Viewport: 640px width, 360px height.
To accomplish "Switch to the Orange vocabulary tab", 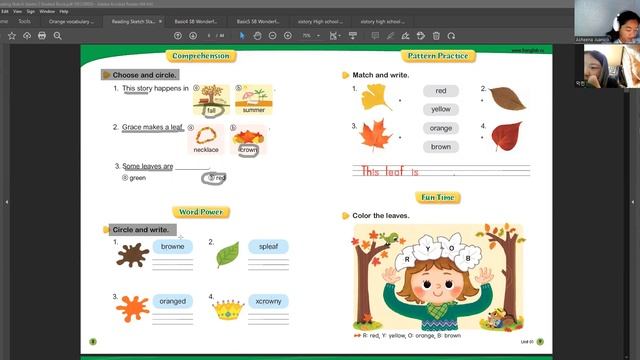I will (71, 21).
